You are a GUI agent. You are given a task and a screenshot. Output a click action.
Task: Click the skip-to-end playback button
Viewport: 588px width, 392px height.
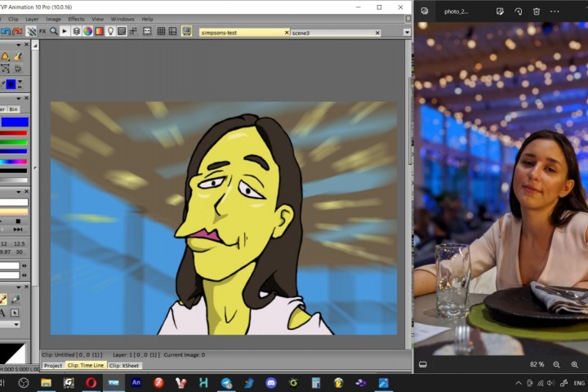tap(18, 229)
